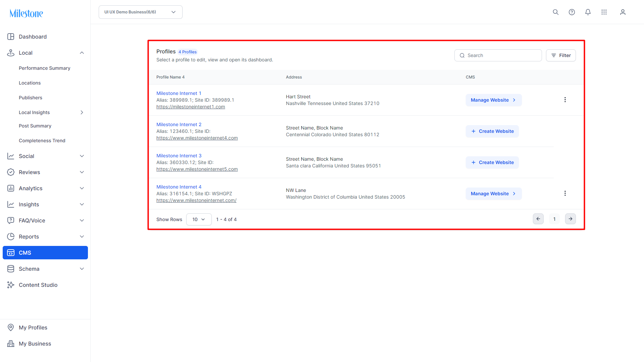The width and height of the screenshot is (644, 362).
Task: Click Manage Website for Milestone Internet 1
Action: click(x=494, y=100)
